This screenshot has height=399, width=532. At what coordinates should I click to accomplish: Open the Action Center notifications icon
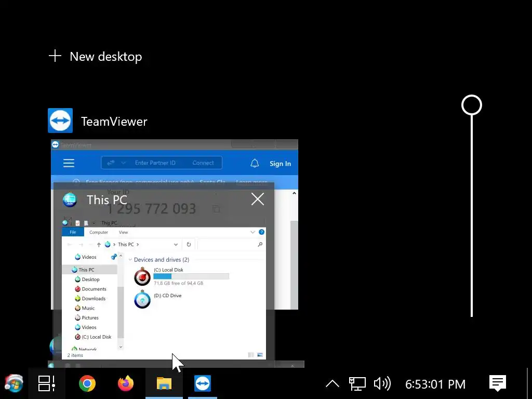click(x=497, y=383)
